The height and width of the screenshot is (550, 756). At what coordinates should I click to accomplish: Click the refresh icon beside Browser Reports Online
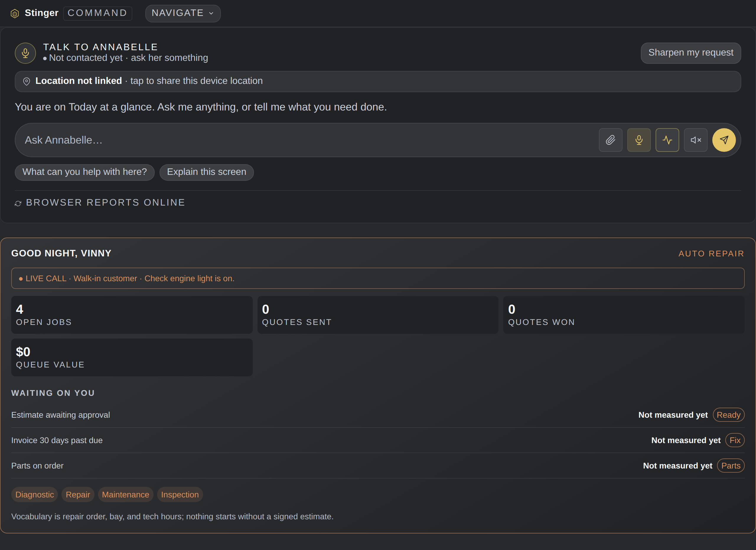(x=18, y=203)
